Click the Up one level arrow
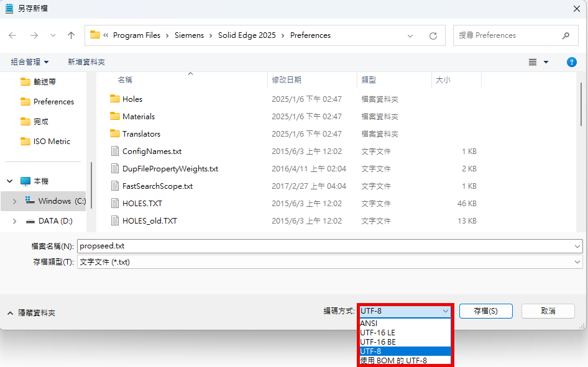Screen dimensions: 588x367 point(71,35)
